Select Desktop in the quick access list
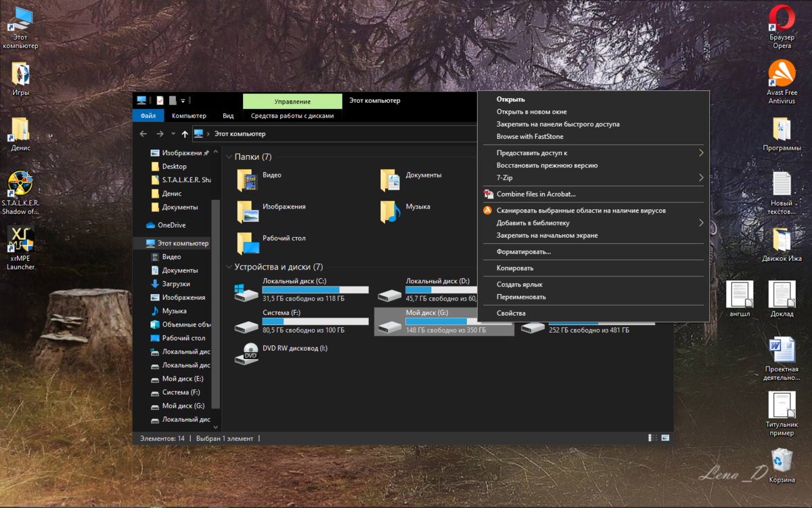This screenshot has height=508, width=812. [x=175, y=166]
